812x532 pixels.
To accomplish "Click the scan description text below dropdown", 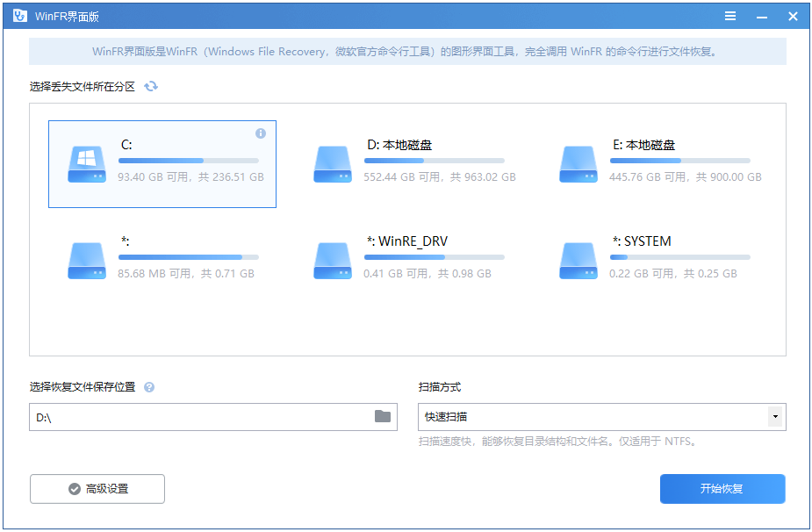I will pyautogui.click(x=557, y=442).
